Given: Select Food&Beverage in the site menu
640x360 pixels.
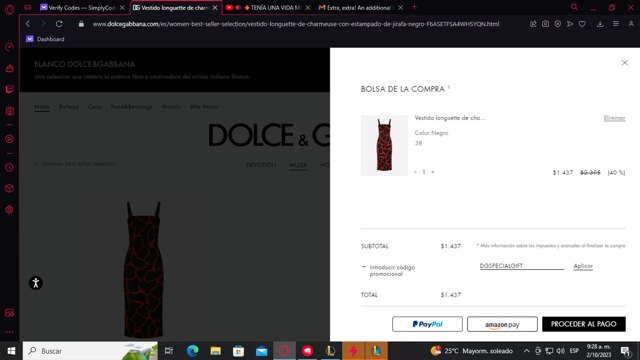Looking at the screenshot, I should tap(131, 107).
